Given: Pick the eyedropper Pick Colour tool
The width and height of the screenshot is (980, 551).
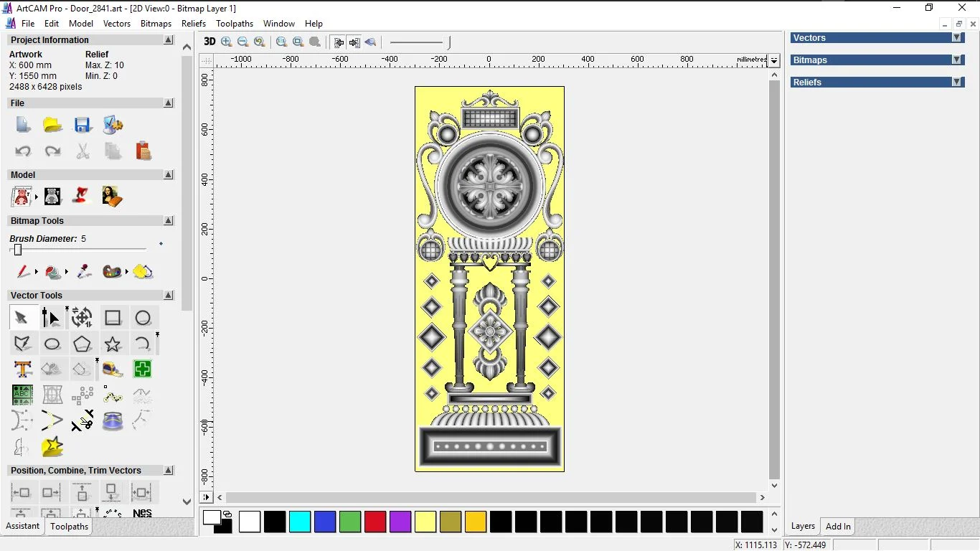Looking at the screenshot, I should (x=84, y=272).
